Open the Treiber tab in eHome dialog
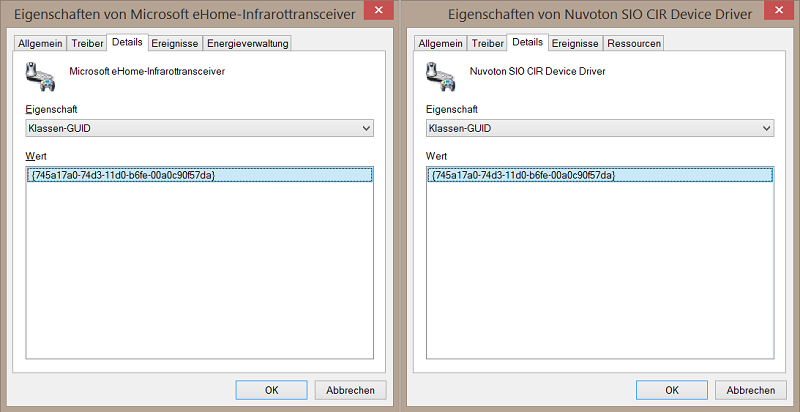 tap(87, 44)
